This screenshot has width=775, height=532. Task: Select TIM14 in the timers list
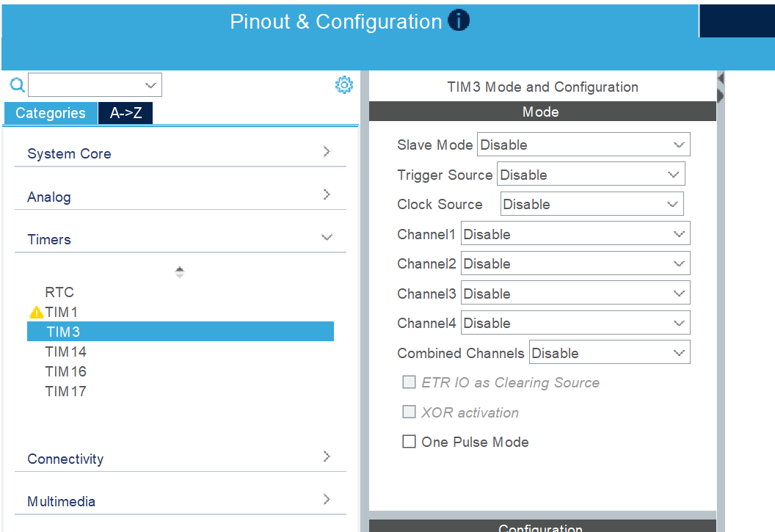(x=66, y=352)
